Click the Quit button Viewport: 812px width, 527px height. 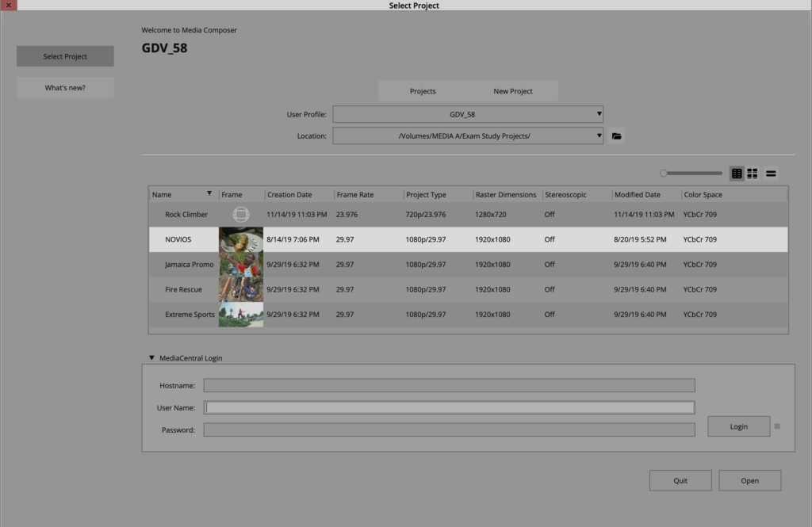click(680, 479)
